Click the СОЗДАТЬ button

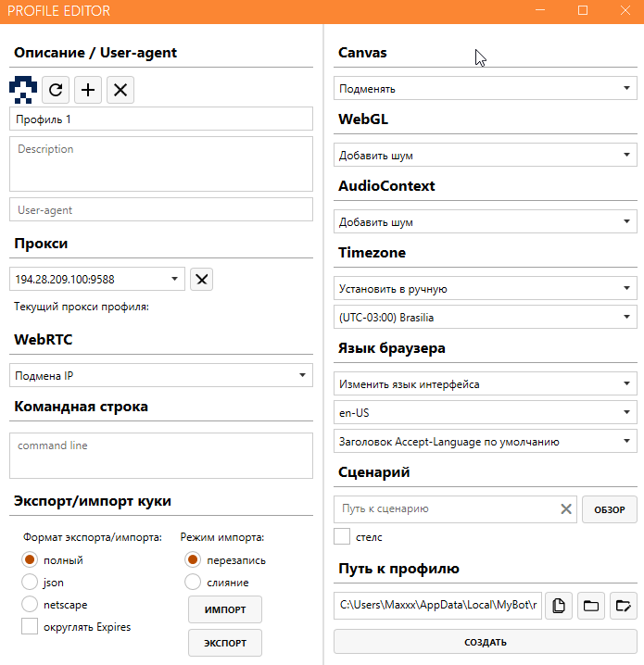click(486, 642)
